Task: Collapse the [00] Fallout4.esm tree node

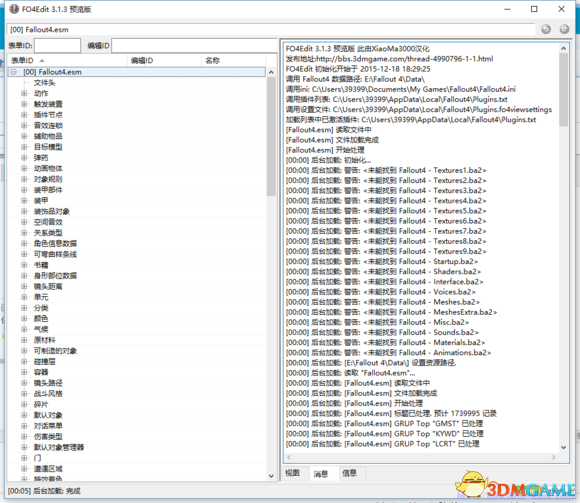Action: pos(14,72)
